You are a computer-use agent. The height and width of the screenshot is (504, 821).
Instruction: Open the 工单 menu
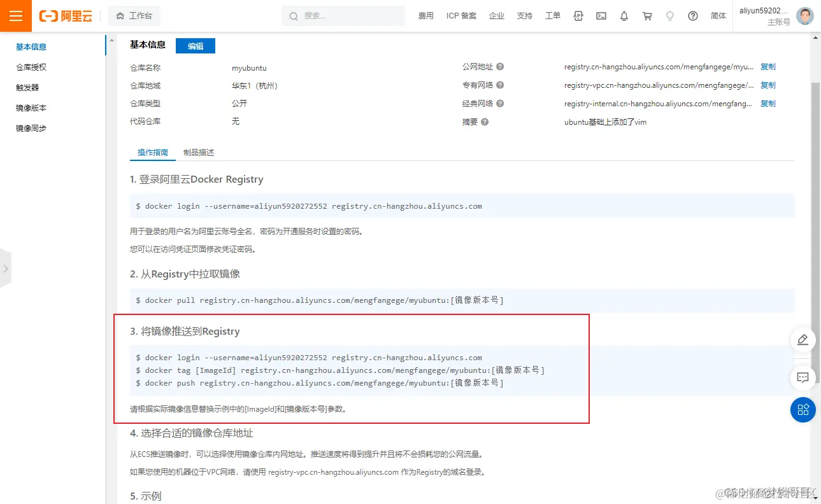(x=553, y=16)
